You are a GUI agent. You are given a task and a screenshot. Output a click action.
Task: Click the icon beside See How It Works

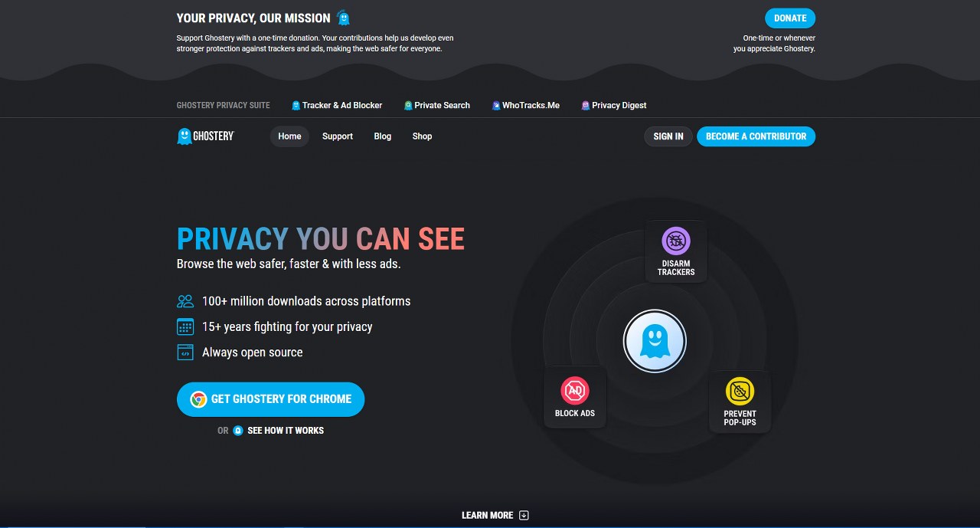coord(238,431)
